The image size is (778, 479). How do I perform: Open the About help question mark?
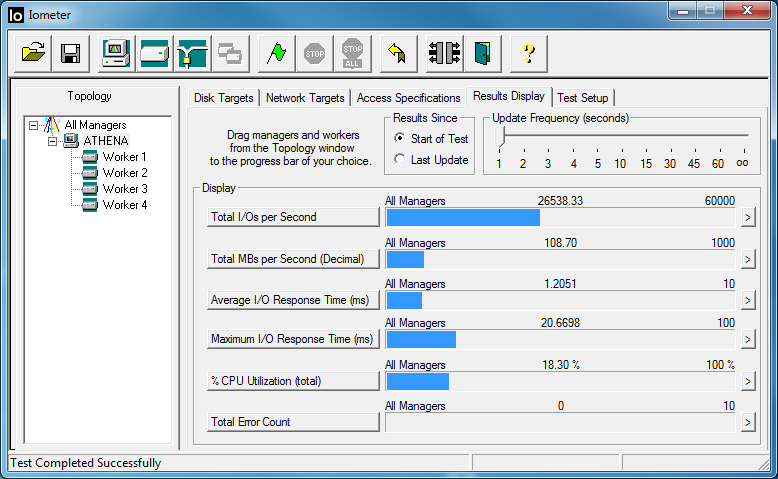[x=528, y=53]
